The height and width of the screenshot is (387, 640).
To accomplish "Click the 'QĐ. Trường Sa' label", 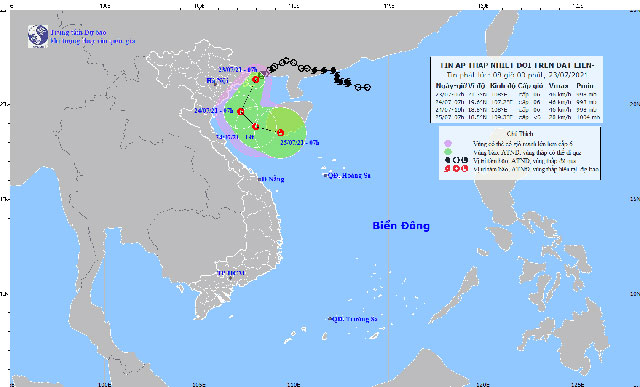I will (354, 319).
